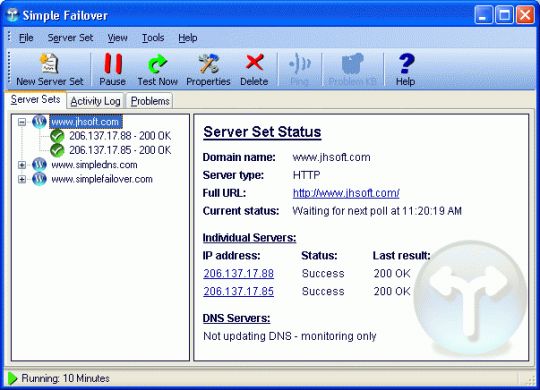Click the New Server Set toolbar icon
Viewport: 540px width, 390px height.
pos(50,70)
